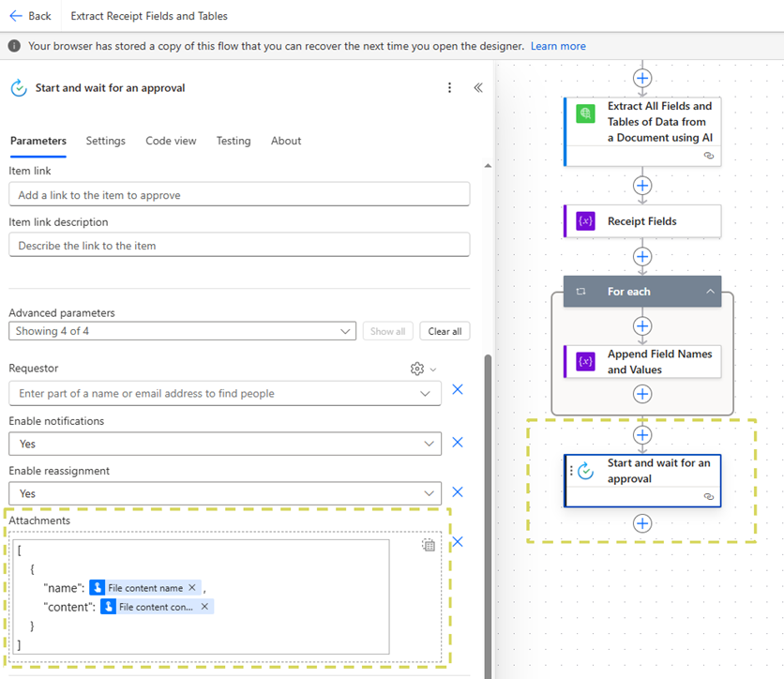
Task: Remove the File content name token
Action: click(192, 588)
